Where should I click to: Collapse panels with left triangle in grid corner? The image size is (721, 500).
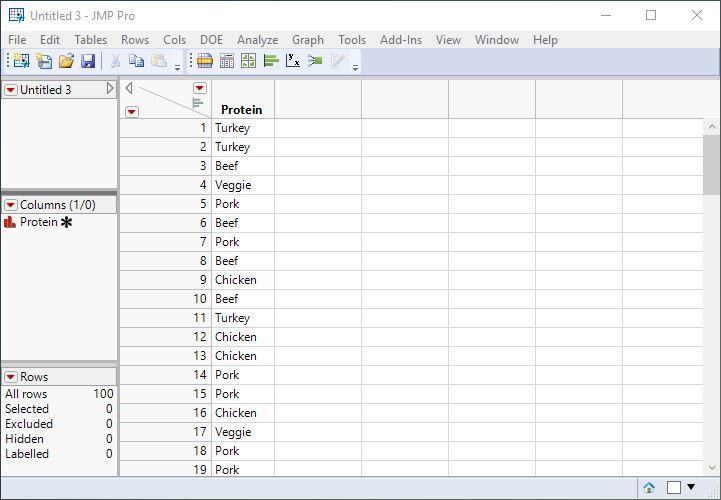[129, 88]
